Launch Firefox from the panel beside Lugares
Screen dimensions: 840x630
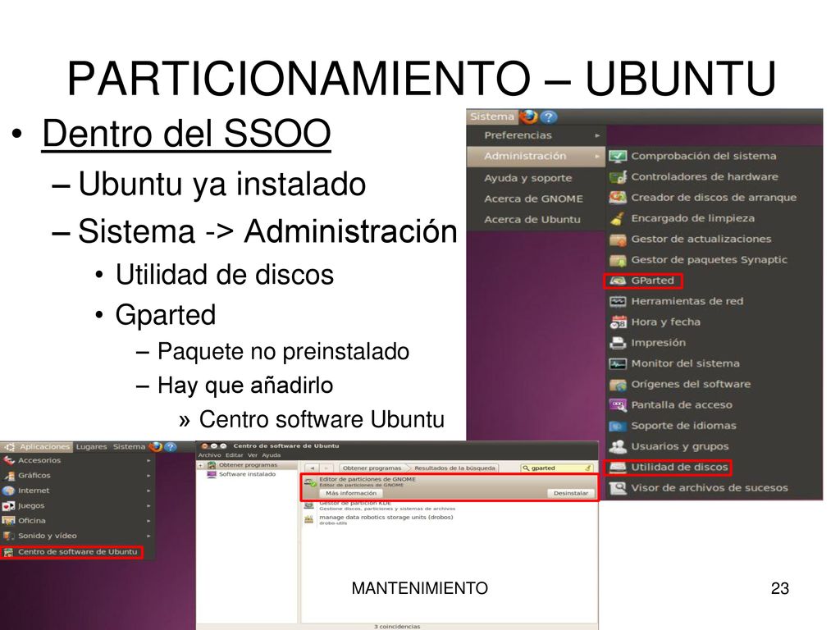(156, 447)
